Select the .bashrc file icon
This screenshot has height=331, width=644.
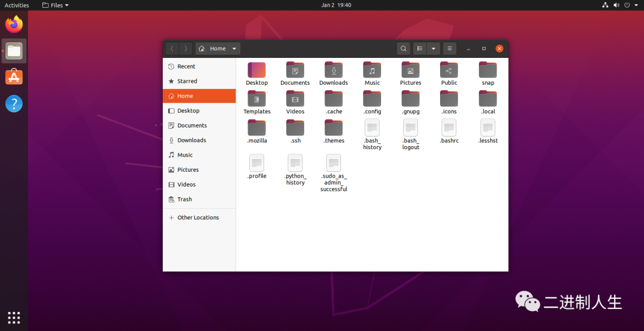point(449,128)
